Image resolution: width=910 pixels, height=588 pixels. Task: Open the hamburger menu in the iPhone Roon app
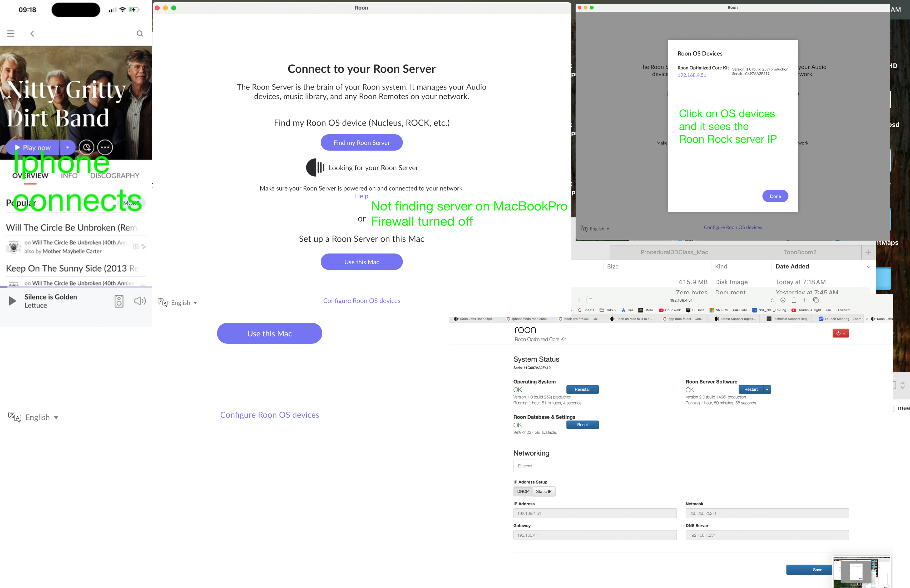(x=11, y=34)
